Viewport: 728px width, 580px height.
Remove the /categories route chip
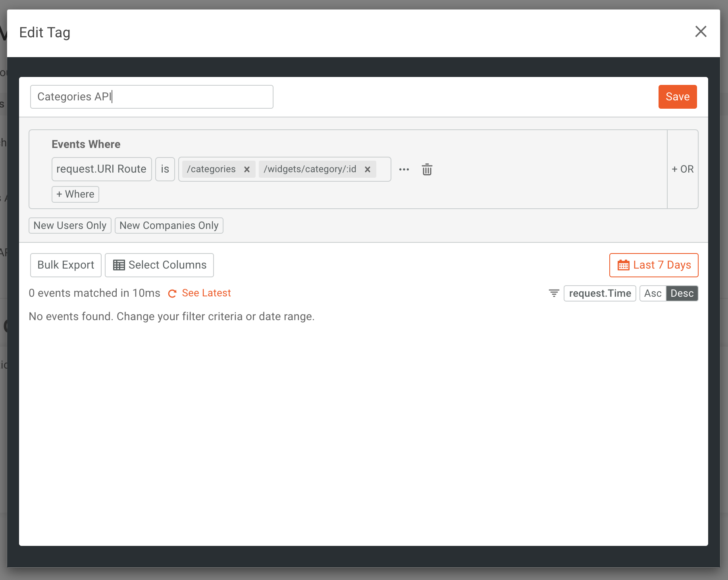click(x=247, y=169)
